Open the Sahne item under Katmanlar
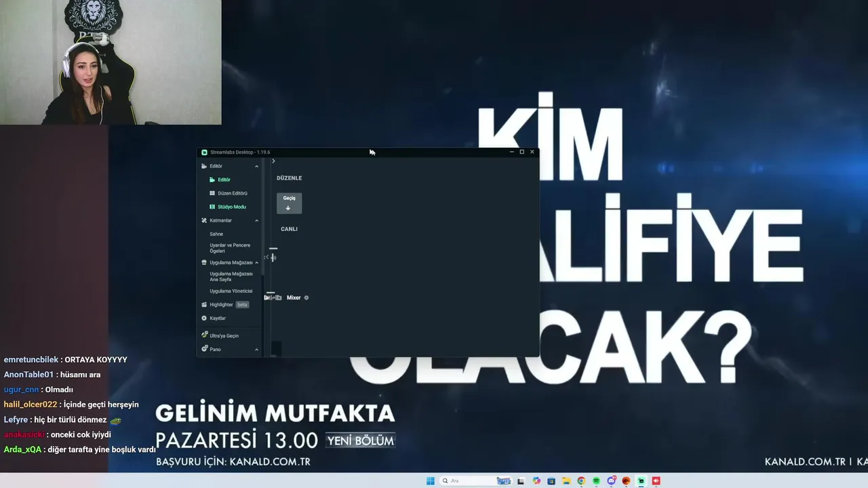 click(216, 234)
